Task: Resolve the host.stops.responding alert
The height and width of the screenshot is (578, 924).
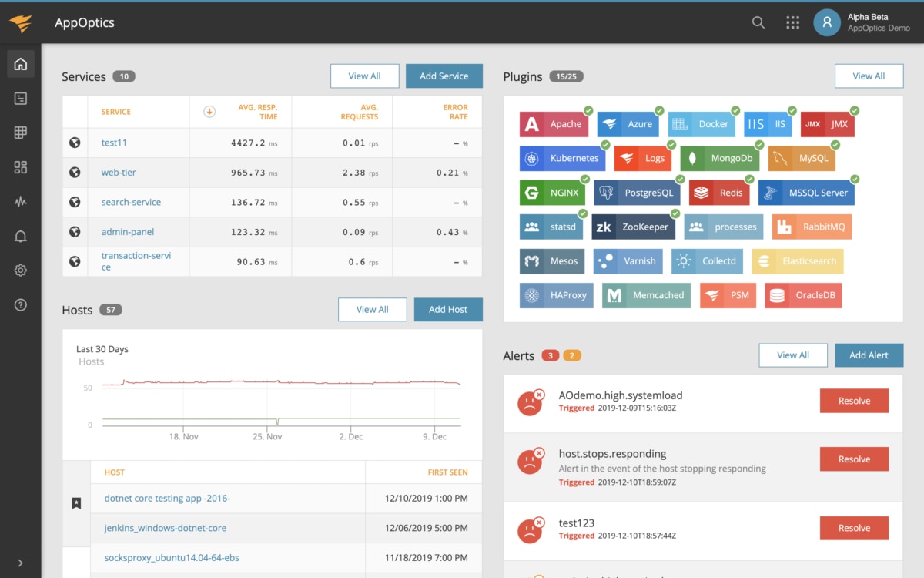Action: pyautogui.click(x=854, y=459)
